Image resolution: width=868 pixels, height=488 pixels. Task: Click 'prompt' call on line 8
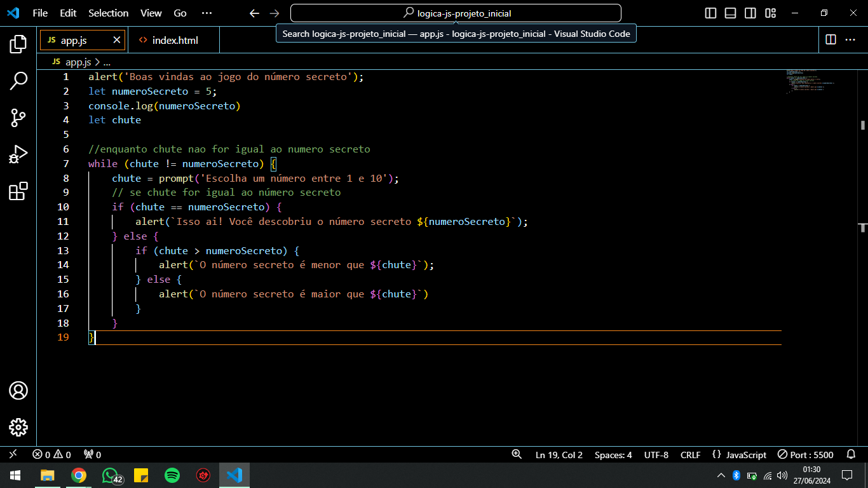tap(176, 178)
